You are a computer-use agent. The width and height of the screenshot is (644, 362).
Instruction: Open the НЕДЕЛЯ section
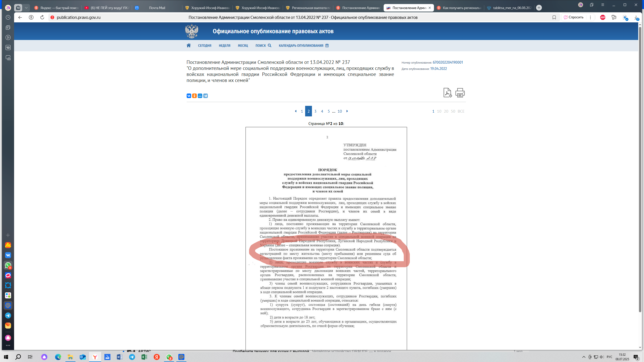point(225,46)
